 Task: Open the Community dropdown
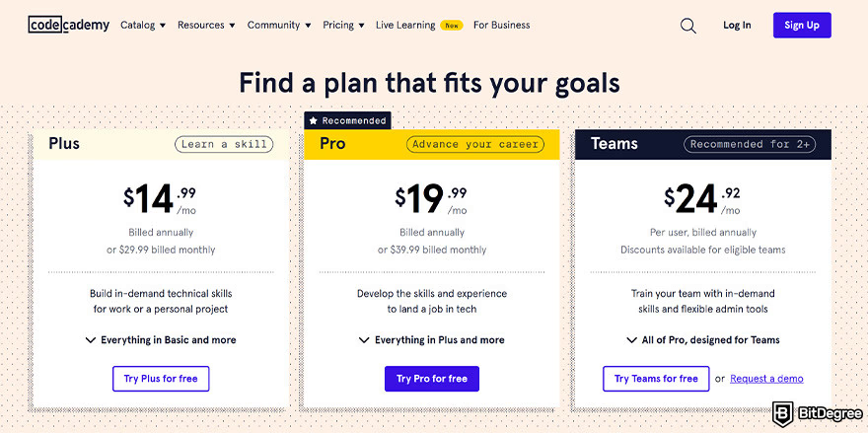279,26
